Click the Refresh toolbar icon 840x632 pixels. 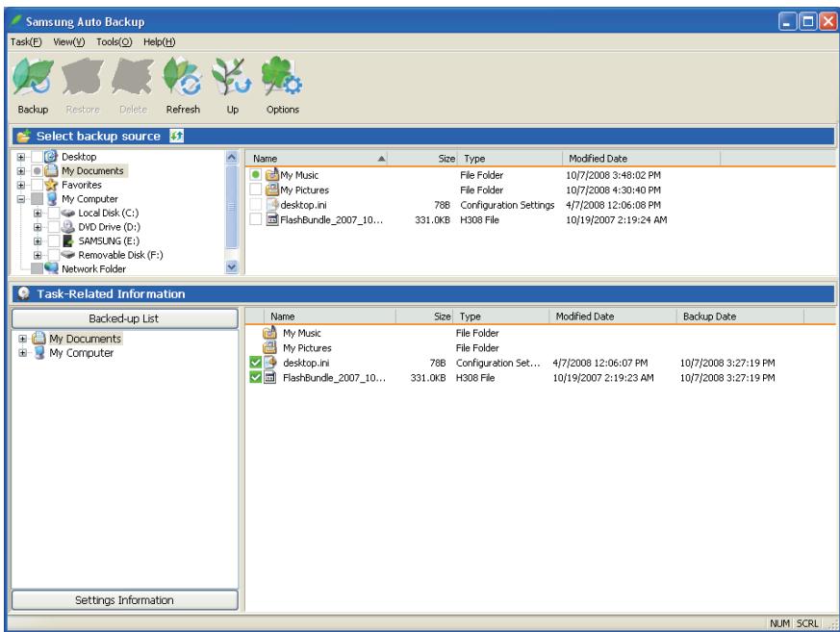(x=183, y=77)
